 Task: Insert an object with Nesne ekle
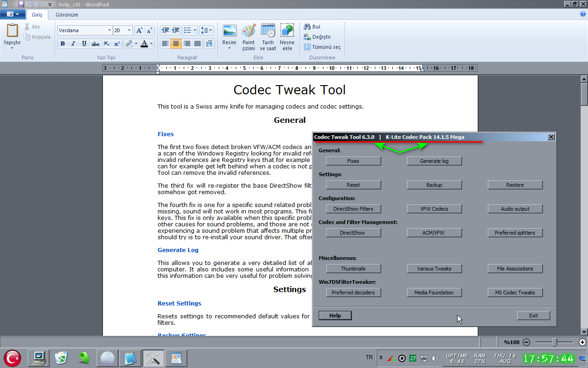(x=287, y=37)
